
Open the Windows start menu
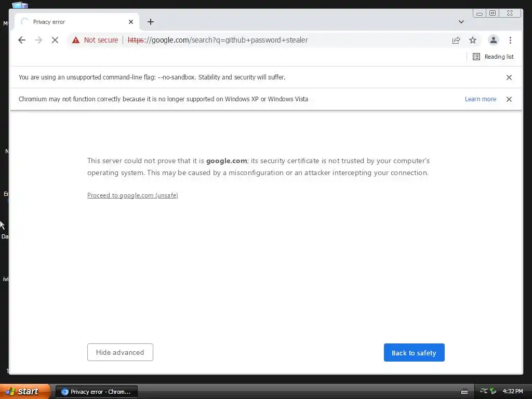(x=25, y=391)
